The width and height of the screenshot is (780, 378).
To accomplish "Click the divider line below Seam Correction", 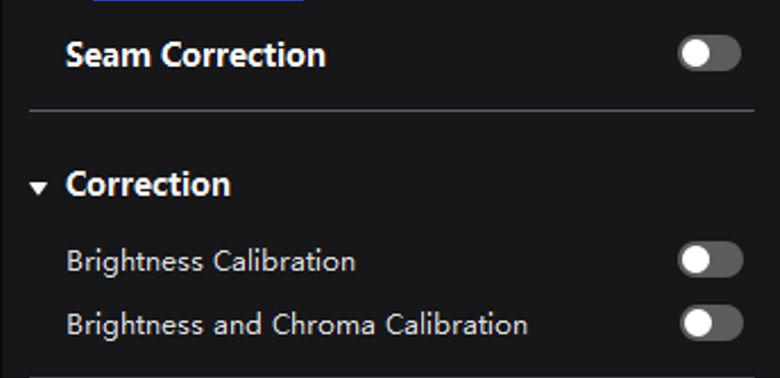I will (392, 110).
